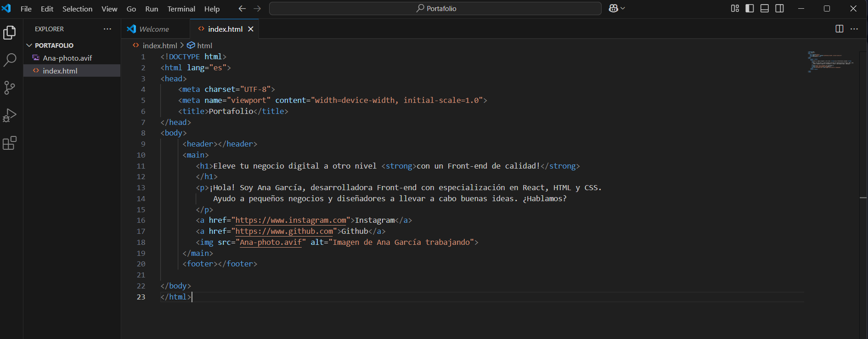Close the index.html tab
This screenshot has height=339, width=868.
coord(251,29)
